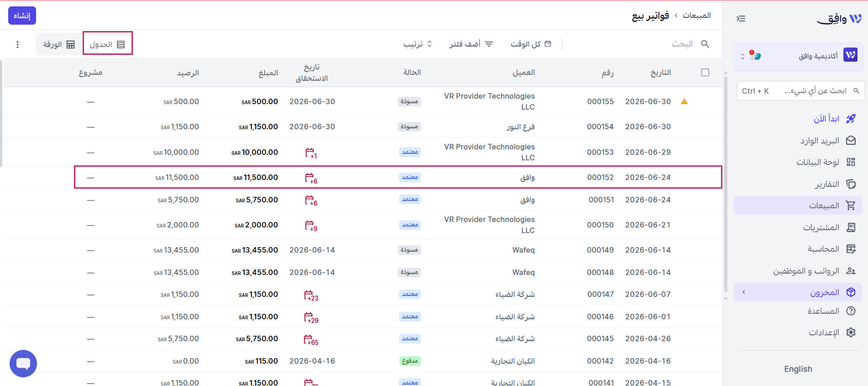
Task: Open the كل الوقت date range dropdown
Action: coord(531,44)
